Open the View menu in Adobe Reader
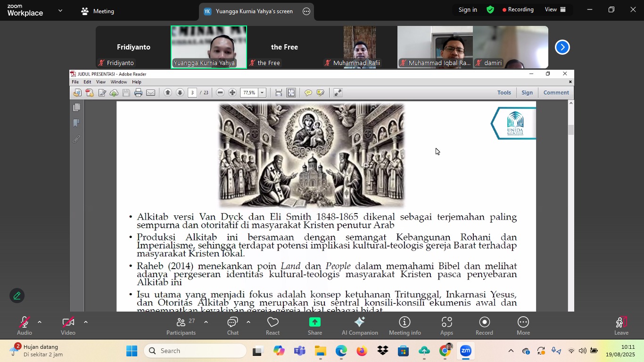This screenshot has width=644, height=362. click(101, 82)
